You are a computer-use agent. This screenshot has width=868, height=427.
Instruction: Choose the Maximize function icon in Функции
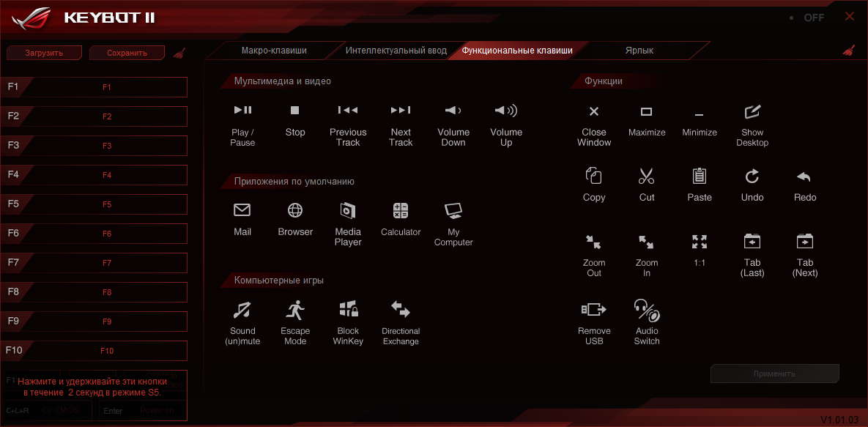[647, 111]
